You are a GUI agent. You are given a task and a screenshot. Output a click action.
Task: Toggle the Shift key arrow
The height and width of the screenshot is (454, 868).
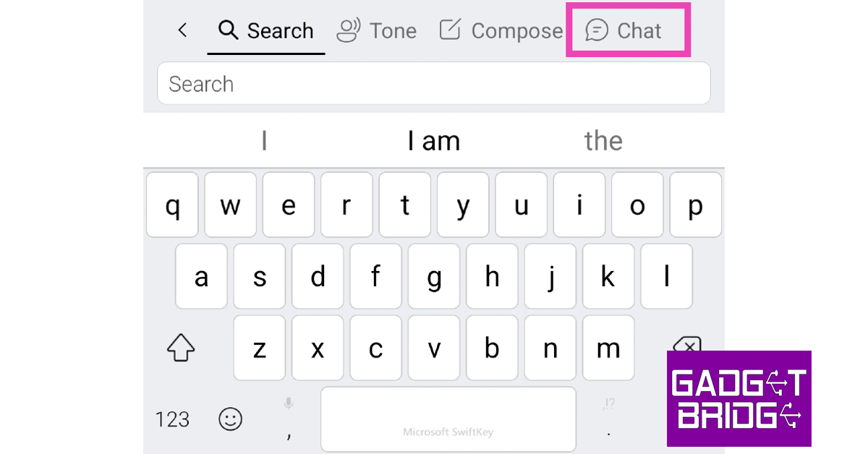(181, 348)
